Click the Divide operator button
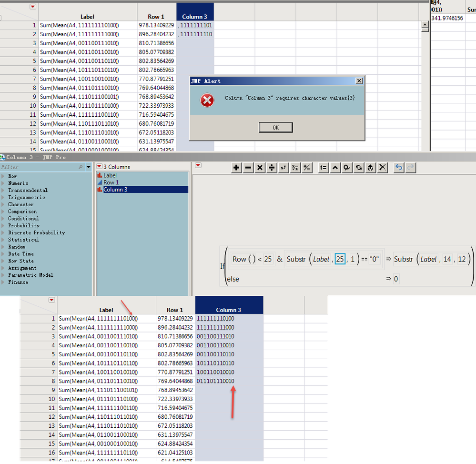 coord(272,168)
